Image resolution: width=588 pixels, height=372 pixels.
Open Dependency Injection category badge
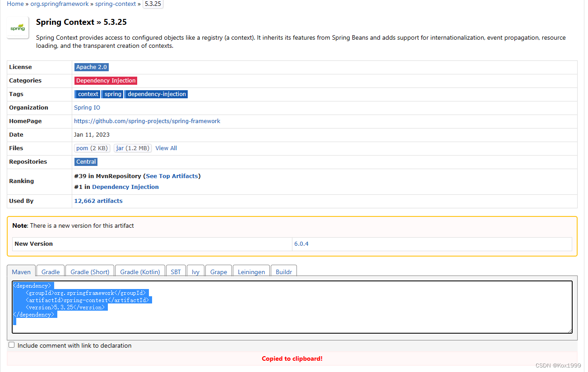[x=106, y=81]
